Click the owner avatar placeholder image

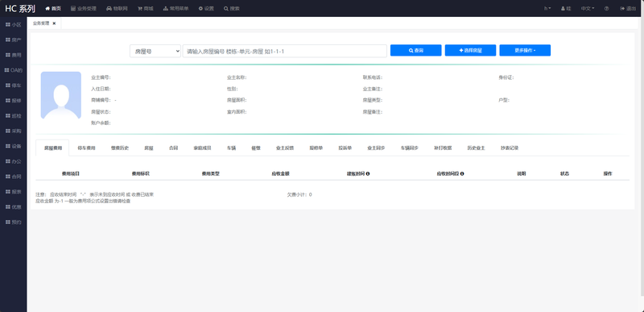61,95
